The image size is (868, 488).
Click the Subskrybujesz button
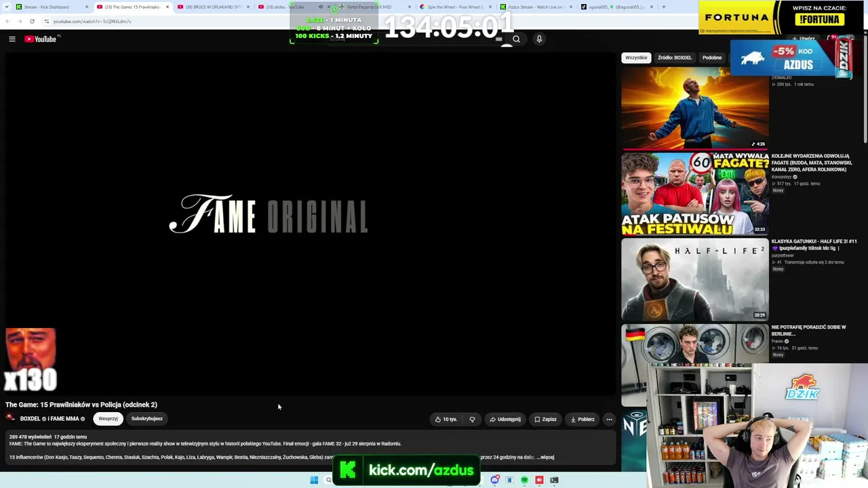[146, 419]
